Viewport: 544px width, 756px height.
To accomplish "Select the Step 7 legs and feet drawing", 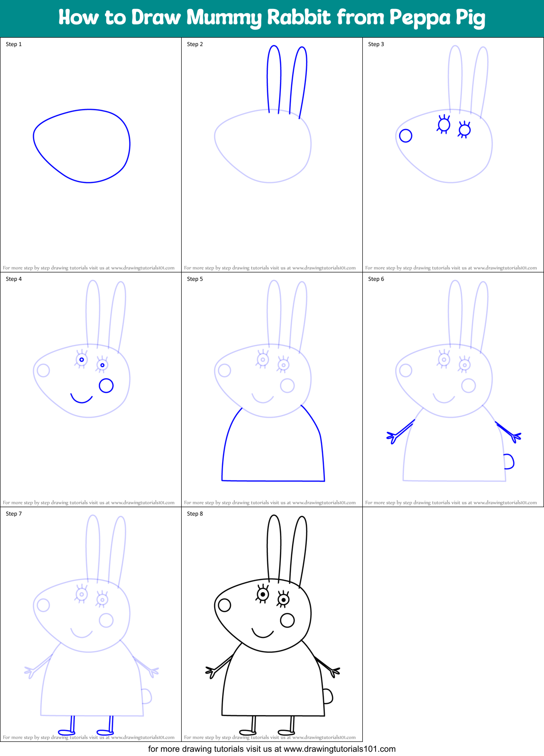I will (86, 725).
